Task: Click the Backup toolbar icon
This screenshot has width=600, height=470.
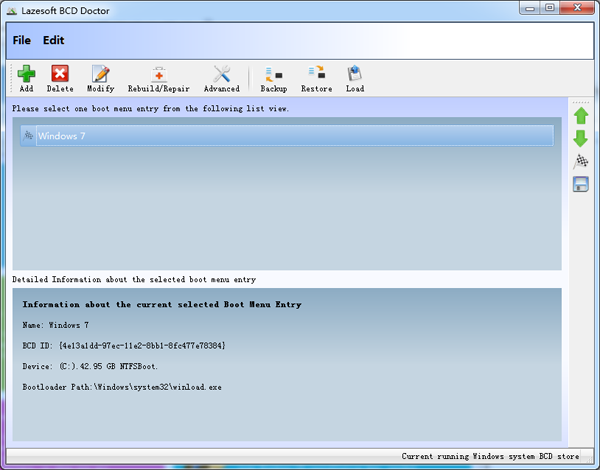Action: click(x=274, y=74)
